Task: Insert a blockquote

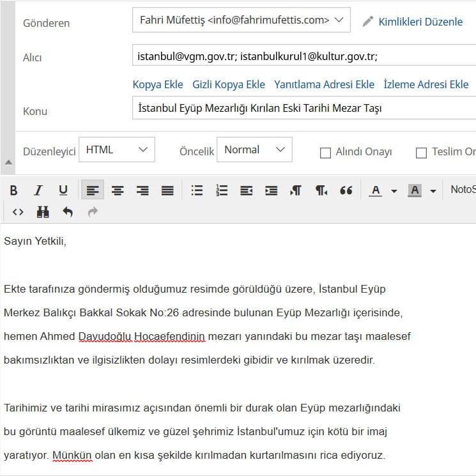Action: (x=346, y=190)
